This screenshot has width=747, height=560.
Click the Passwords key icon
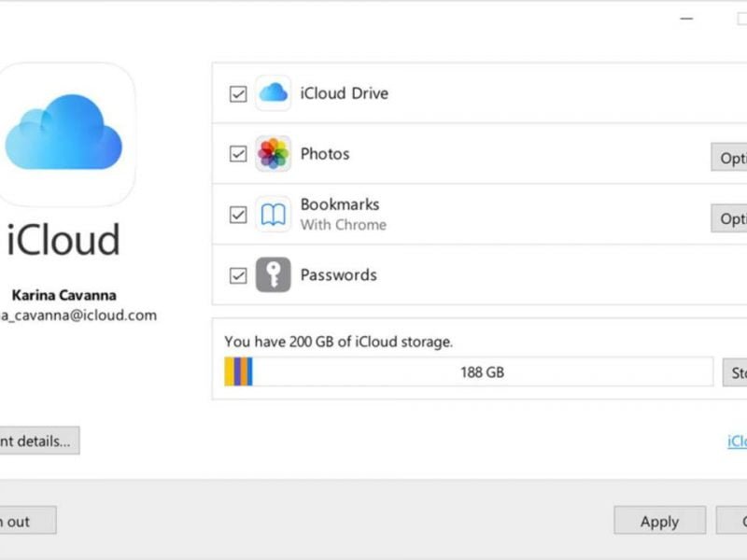point(271,275)
